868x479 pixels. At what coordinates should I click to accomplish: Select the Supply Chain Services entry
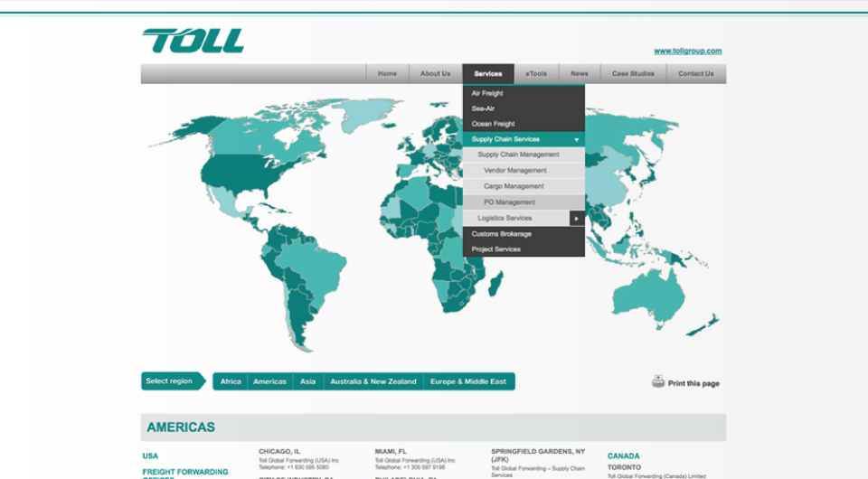point(524,139)
